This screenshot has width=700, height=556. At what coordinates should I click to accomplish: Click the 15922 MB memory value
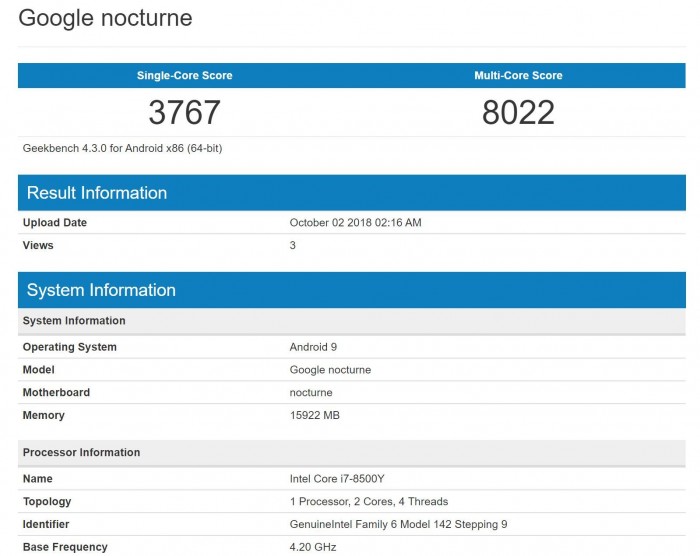[315, 415]
